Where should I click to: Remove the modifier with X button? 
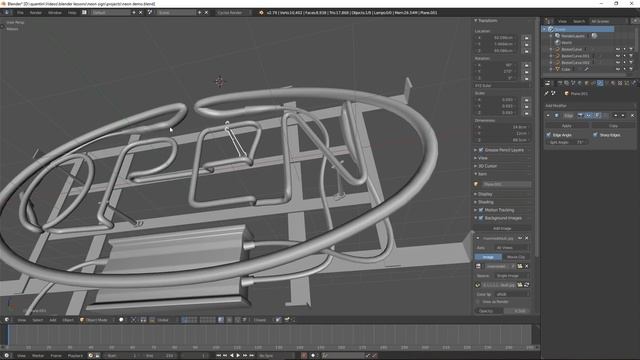(x=632, y=116)
